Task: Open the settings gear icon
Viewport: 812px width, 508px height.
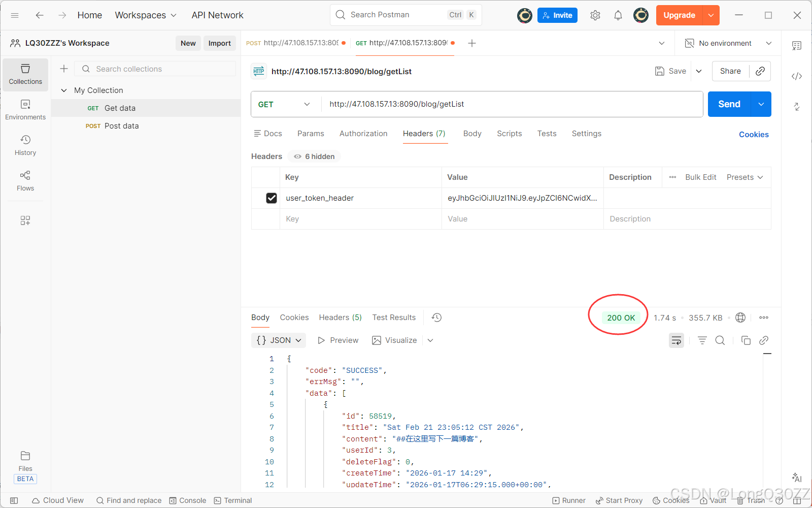Action: tap(595, 15)
